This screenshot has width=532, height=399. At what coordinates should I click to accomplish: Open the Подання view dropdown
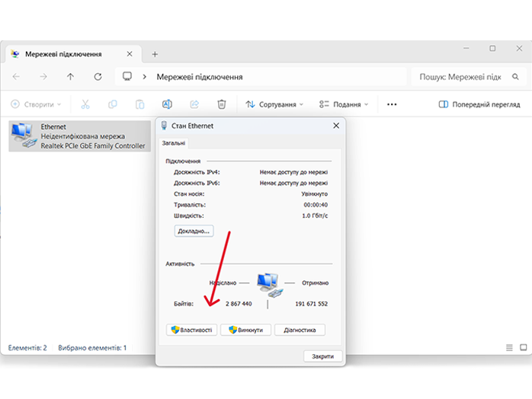tap(343, 104)
